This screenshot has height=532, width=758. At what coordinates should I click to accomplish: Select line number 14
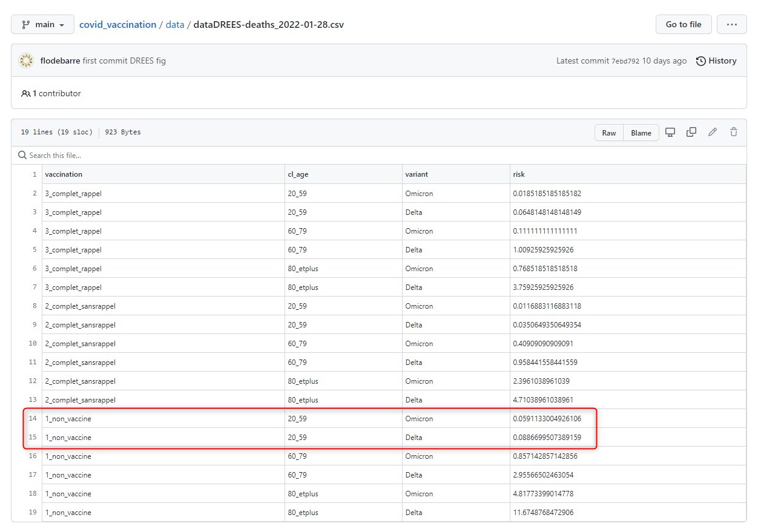click(x=33, y=419)
